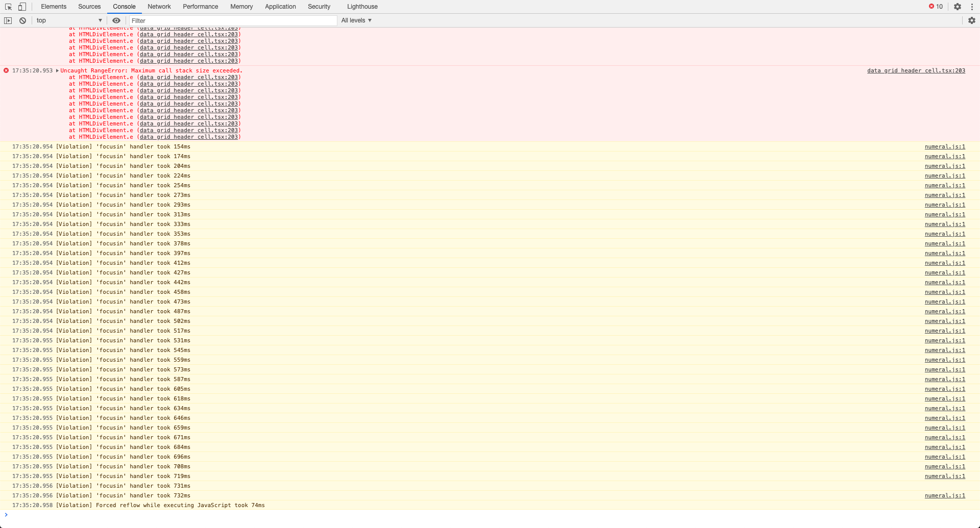
Task: Click first stack frame link below RangeError message
Action: 189,77
